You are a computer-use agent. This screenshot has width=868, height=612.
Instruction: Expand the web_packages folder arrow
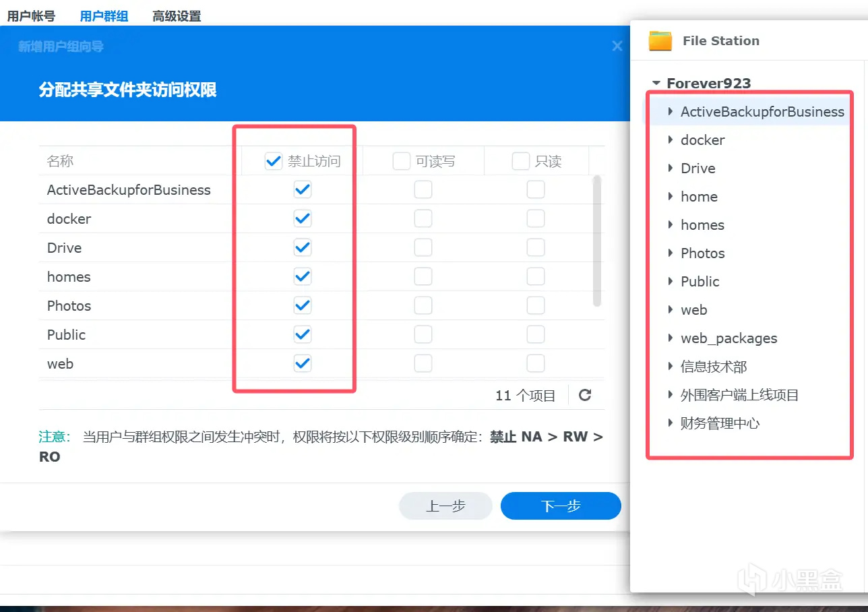pyautogui.click(x=671, y=338)
